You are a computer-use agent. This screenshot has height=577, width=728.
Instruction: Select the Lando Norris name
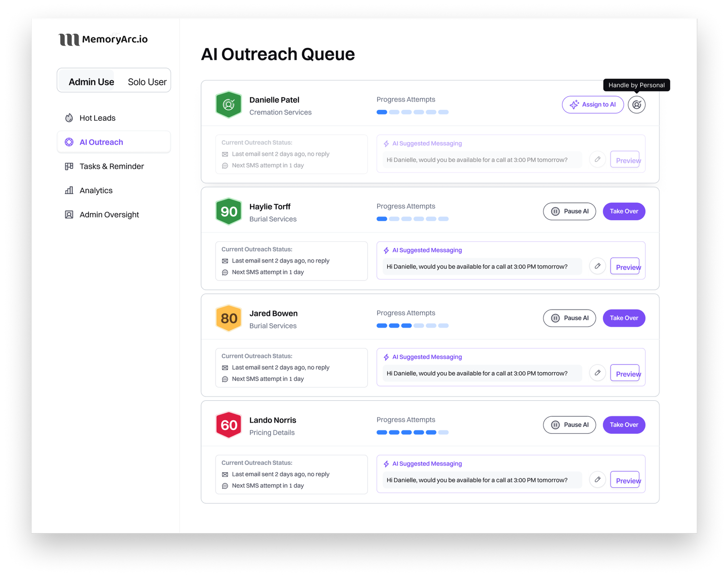tap(273, 420)
